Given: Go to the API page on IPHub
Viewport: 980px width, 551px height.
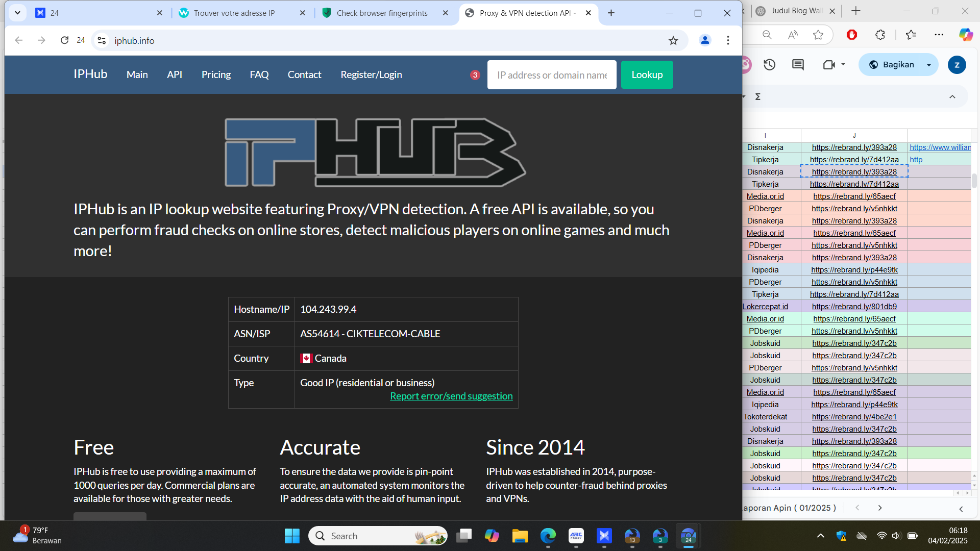Looking at the screenshot, I should [175, 74].
